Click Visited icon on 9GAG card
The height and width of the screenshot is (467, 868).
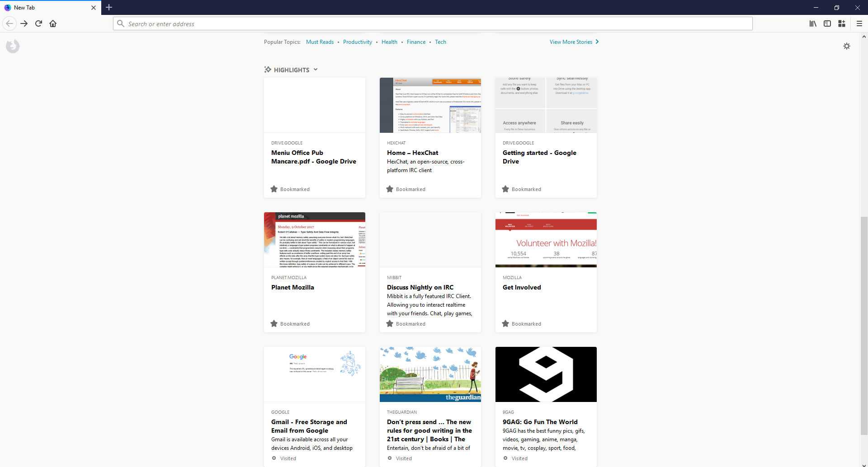505,458
